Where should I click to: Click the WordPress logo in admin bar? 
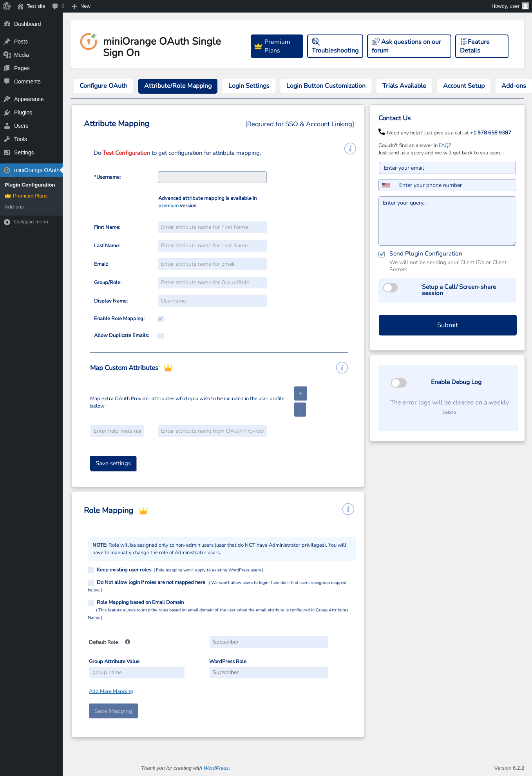(x=7, y=6)
